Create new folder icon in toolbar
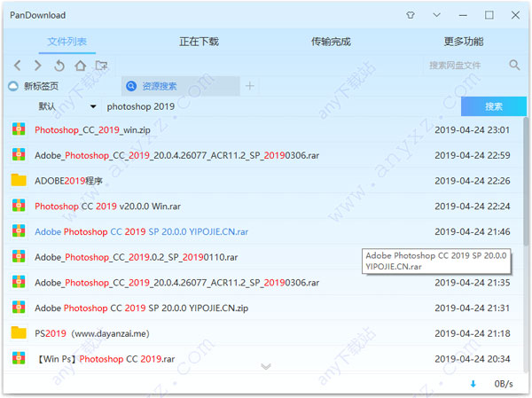This screenshot has width=532, height=398. (x=101, y=65)
